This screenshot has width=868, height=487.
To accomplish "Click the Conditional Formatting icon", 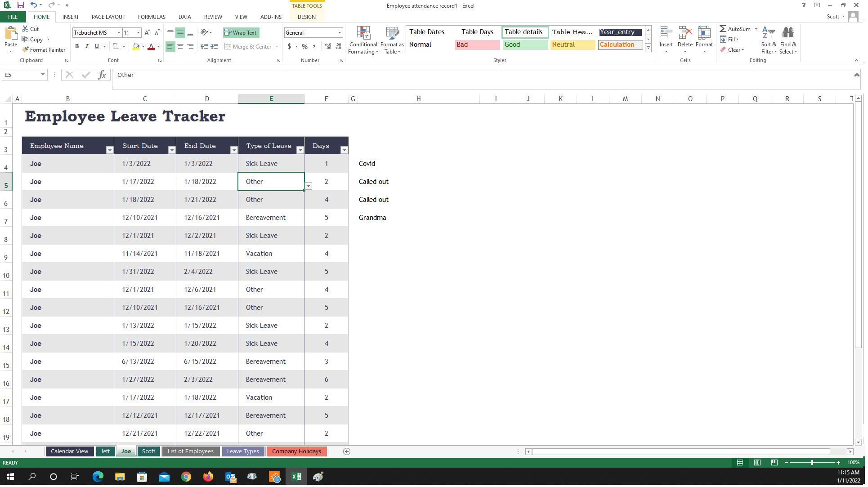I will pyautogui.click(x=364, y=34).
